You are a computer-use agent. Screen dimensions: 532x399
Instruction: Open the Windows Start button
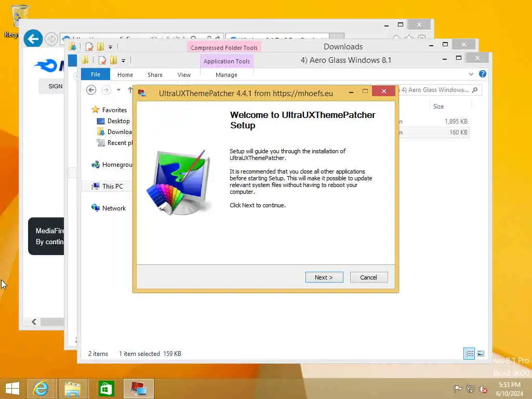pyautogui.click(x=12, y=389)
